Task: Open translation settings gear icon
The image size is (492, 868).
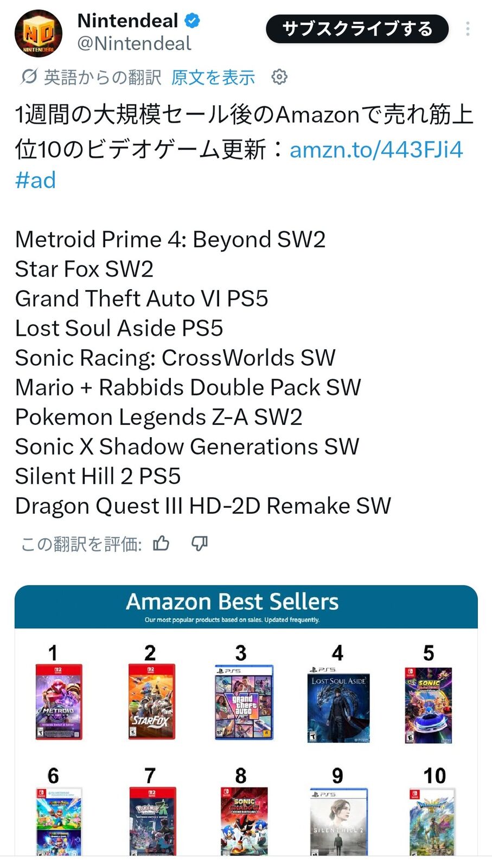Action: pyautogui.click(x=279, y=77)
